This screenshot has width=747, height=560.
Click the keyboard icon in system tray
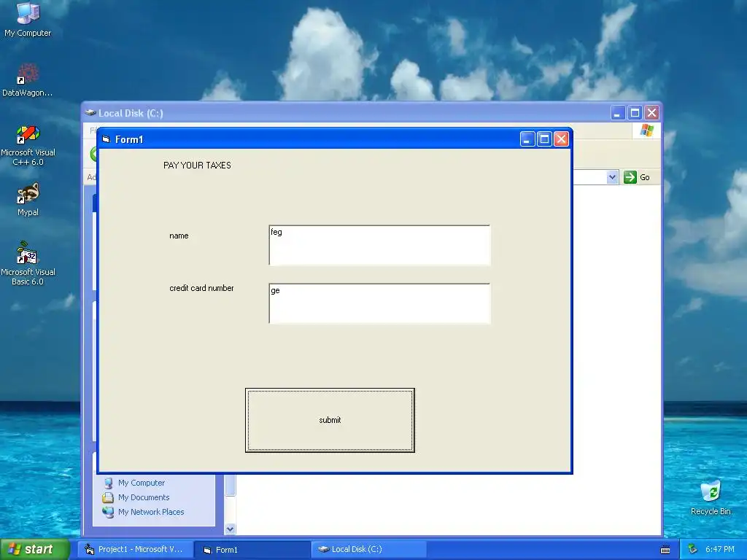(665, 550)
